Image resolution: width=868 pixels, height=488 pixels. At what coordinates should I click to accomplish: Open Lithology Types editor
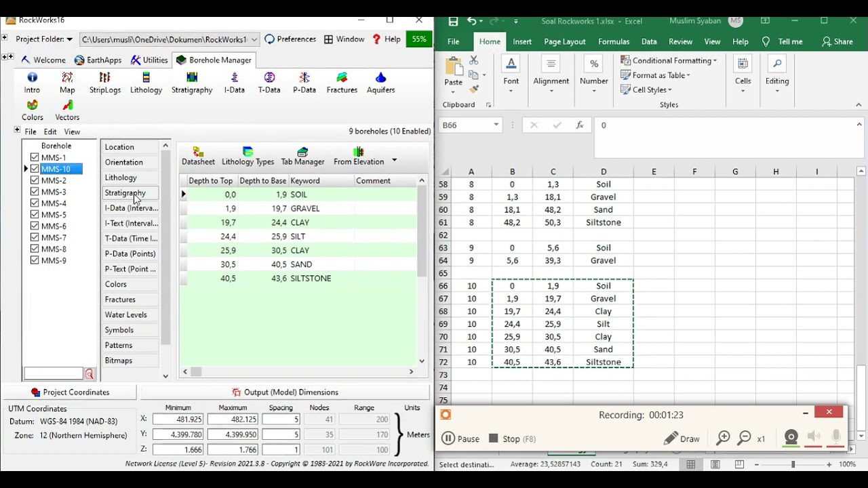pos(248,156)
